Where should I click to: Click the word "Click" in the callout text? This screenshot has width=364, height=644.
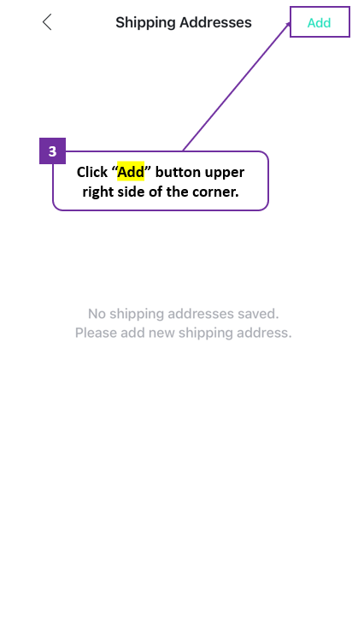[x=92, y=173]
